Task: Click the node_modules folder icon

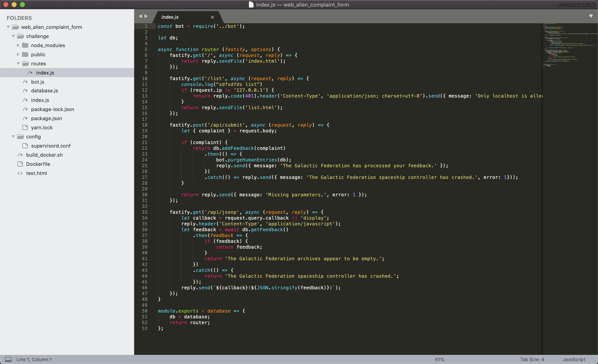Action: 25,45
